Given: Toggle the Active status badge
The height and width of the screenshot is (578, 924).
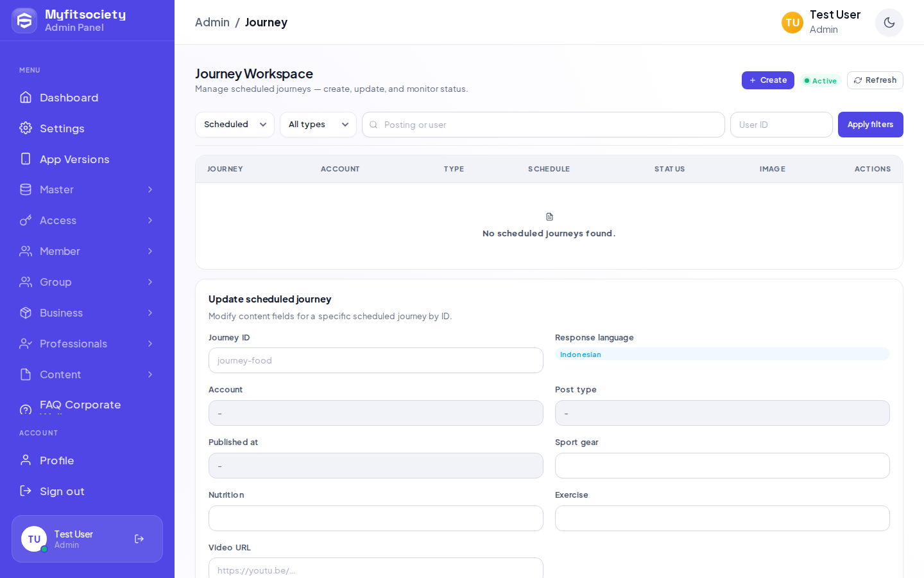Looking at the screenshot, I should pyautogui.click(x=821, y=81).
